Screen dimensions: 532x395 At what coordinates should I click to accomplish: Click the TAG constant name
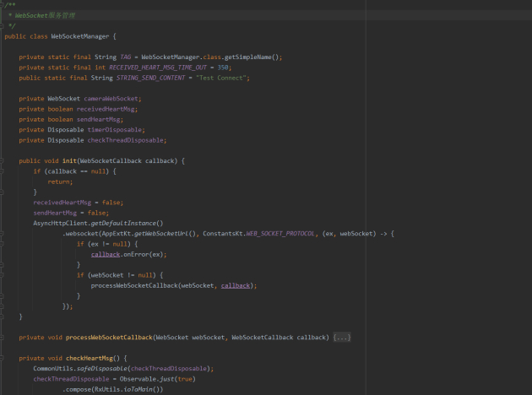click(128, 57)
